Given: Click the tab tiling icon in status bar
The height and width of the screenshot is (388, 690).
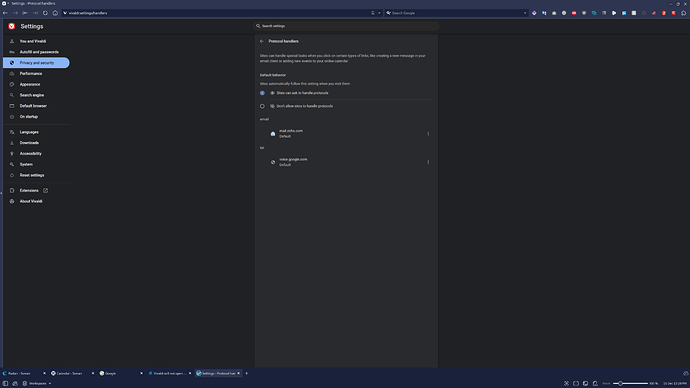Looking at the screenshot, I should (576, 384).
